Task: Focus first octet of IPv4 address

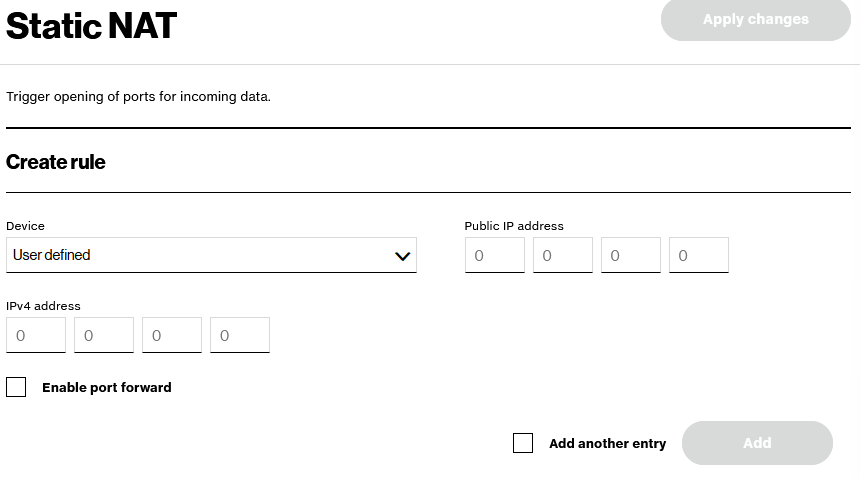Action: click(x=36, y=335)
